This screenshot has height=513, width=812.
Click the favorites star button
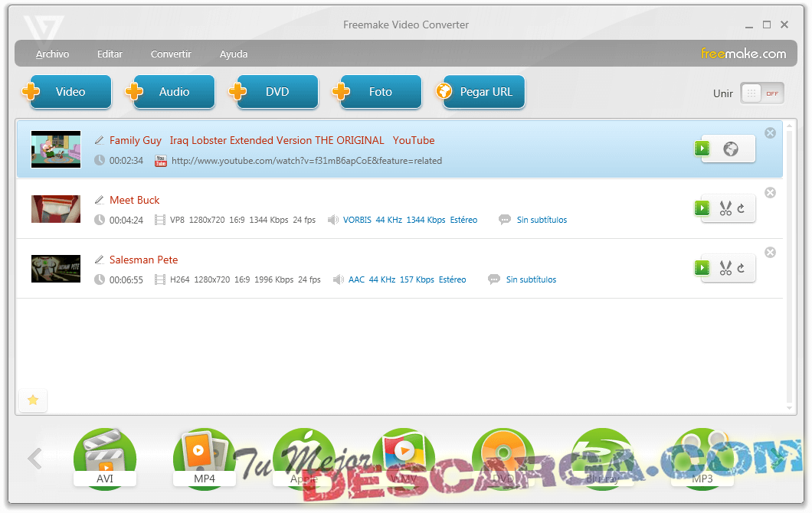tap(33, 400)
